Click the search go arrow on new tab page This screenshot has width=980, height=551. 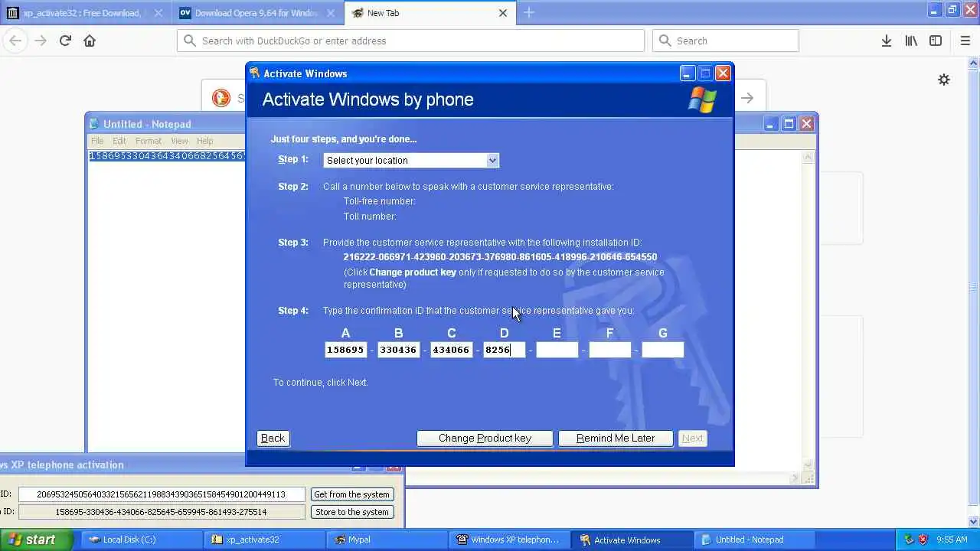747,98
